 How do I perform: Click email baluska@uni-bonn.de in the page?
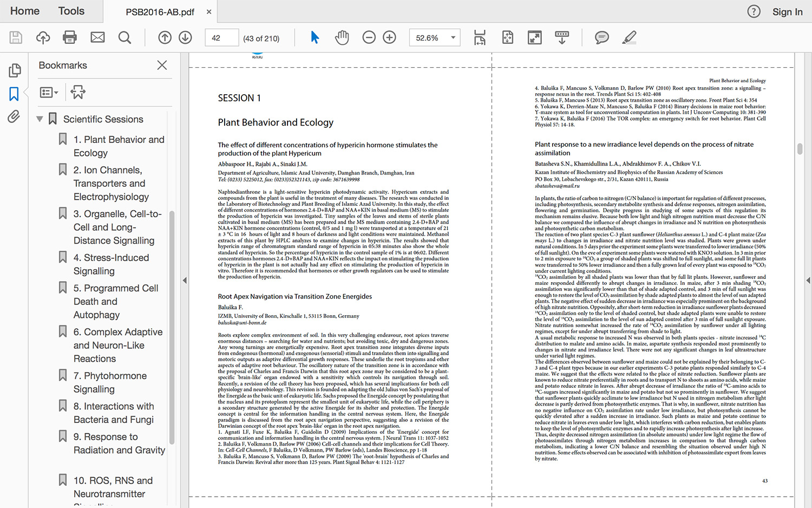pos(242,322)
